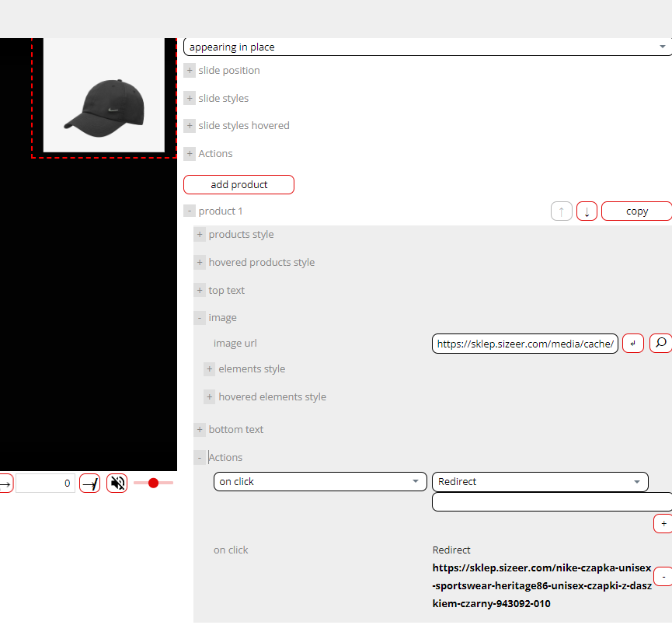672x625 pixels.
Task: Open the 'on click' trigger dropdown
Action: (x=320, y=482)
